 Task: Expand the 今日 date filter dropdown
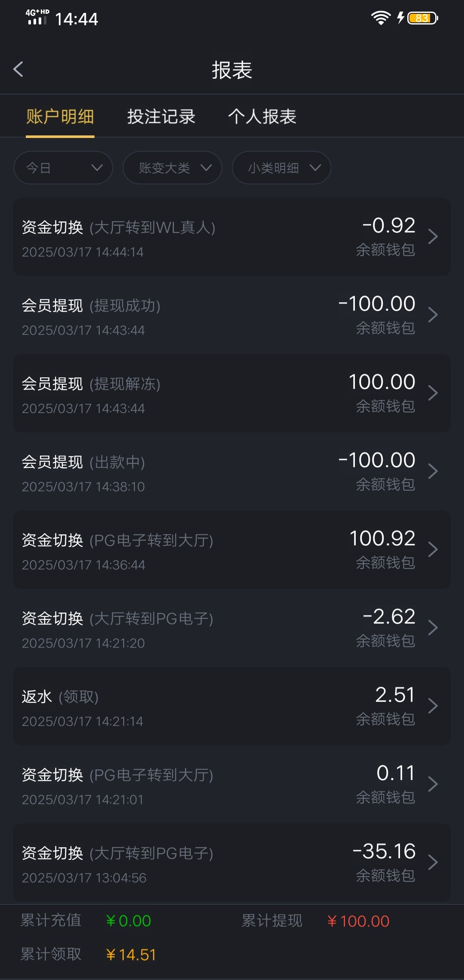(x=63, y=168)
